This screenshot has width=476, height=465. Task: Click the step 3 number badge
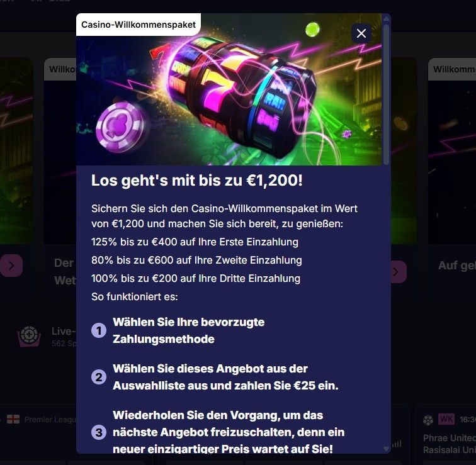coord(99,432)
